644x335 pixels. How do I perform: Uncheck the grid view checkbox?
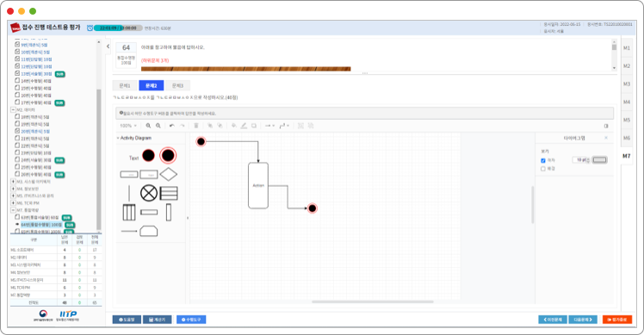(543, 161)
